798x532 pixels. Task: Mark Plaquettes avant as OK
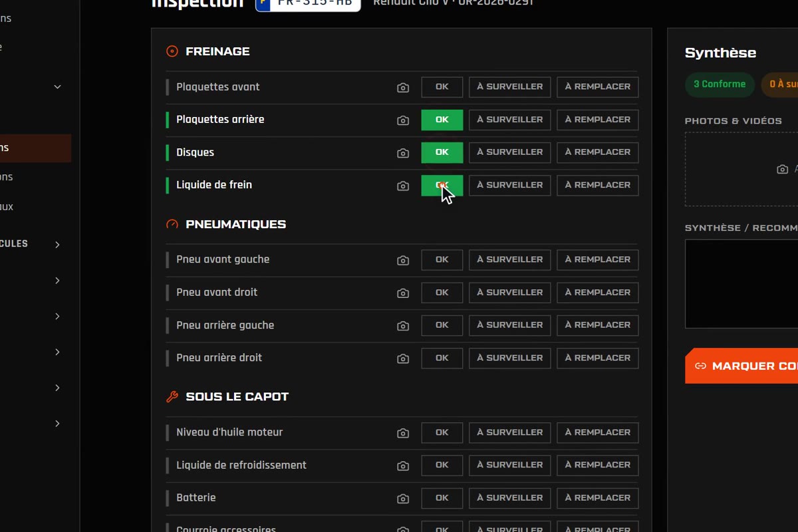pyautogui.click(x=442, y=87)
